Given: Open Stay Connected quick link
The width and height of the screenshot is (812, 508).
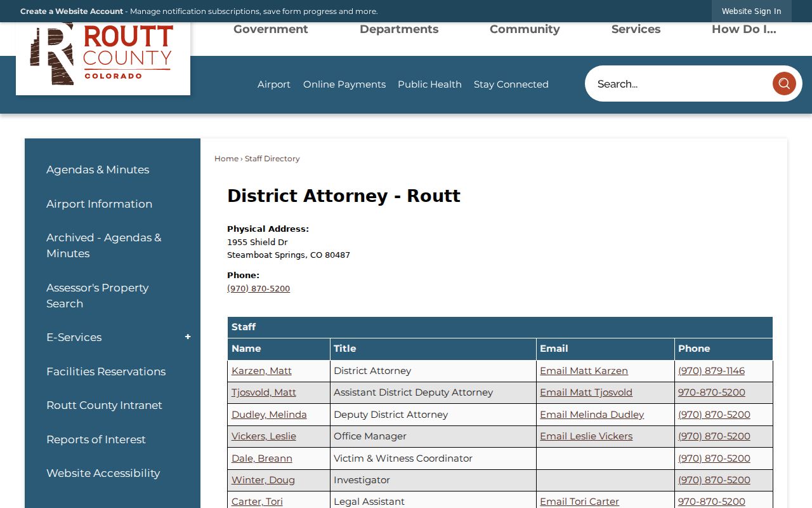Looking at the screenshot, I should click(511, 84).
